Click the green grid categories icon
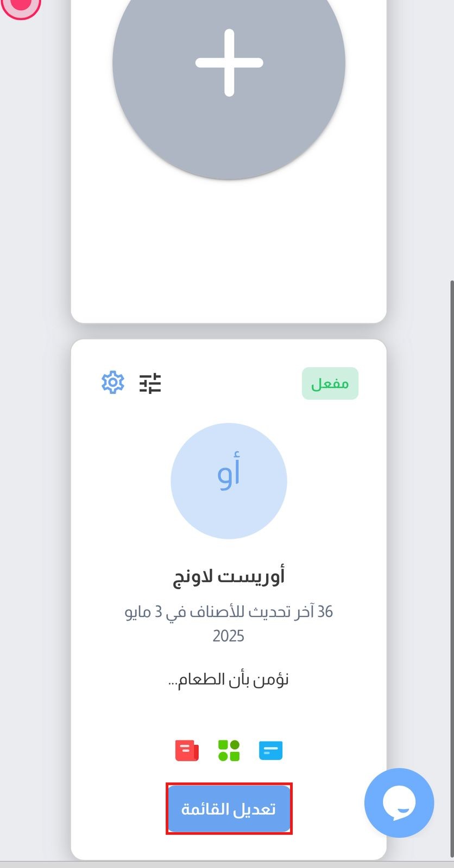This screenshot has height=868, width=454. [229, 751]
